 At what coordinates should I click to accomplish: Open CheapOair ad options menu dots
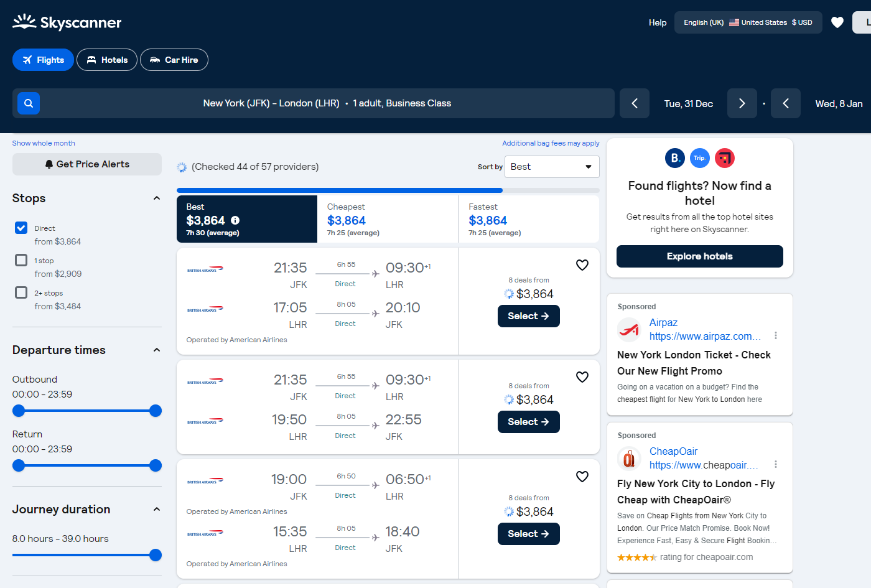pyautogui.click(x=776, y=464)
